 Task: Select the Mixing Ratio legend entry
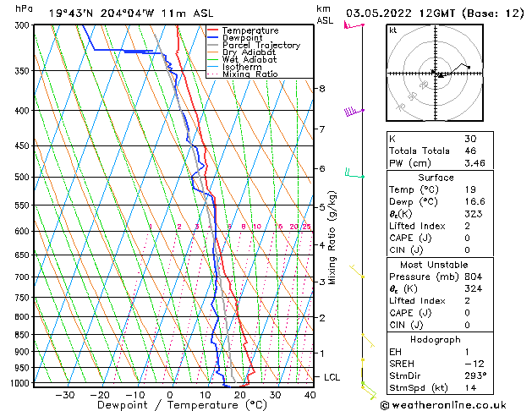click(250, 74)
